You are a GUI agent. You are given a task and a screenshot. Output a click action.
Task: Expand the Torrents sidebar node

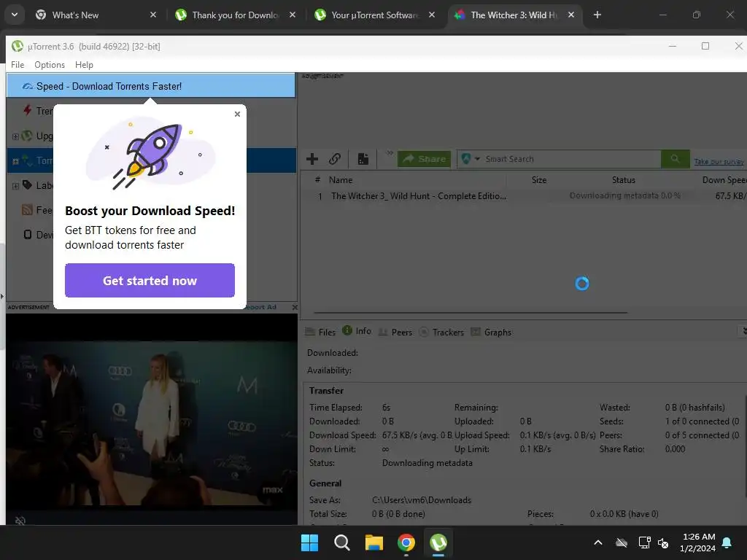[x=15, y=161]
